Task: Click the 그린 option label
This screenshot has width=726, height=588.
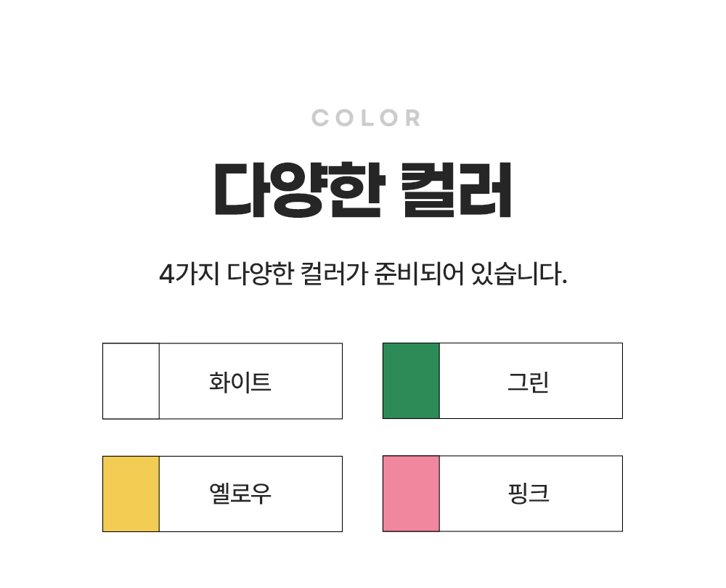Action: pyautogui.click(x=529, y=382)
